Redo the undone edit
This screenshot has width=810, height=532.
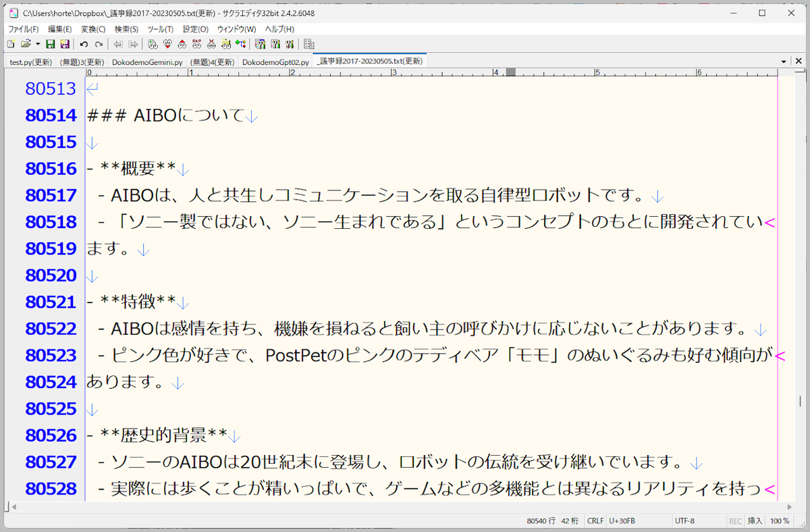(x=99, y=44)
